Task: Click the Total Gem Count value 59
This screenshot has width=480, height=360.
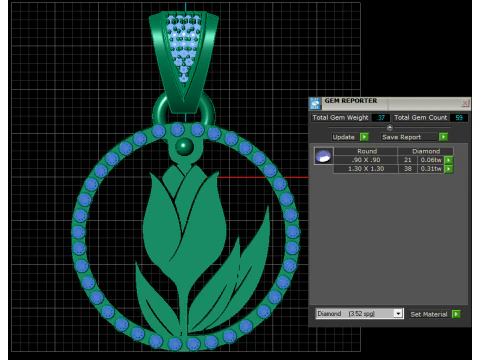Action: point(459,118)
